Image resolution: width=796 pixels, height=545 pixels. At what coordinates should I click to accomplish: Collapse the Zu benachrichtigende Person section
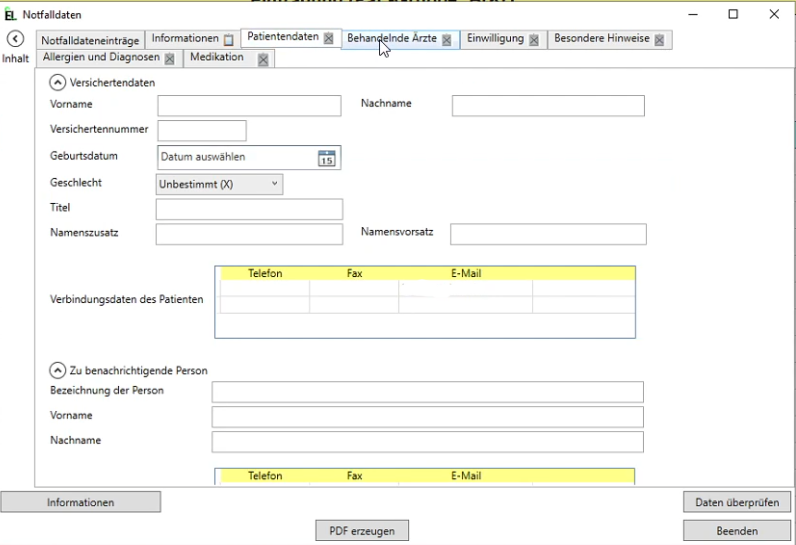tap(57, 370)
